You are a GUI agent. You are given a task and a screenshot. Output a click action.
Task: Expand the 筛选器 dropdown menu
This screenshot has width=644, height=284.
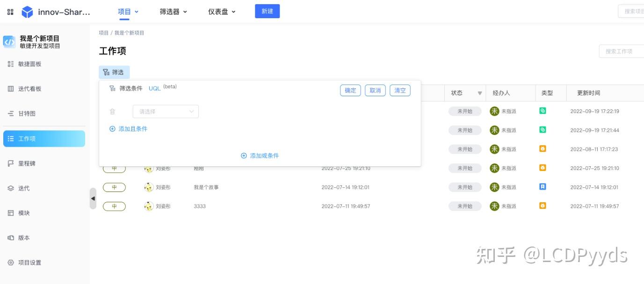click(173, 12)
